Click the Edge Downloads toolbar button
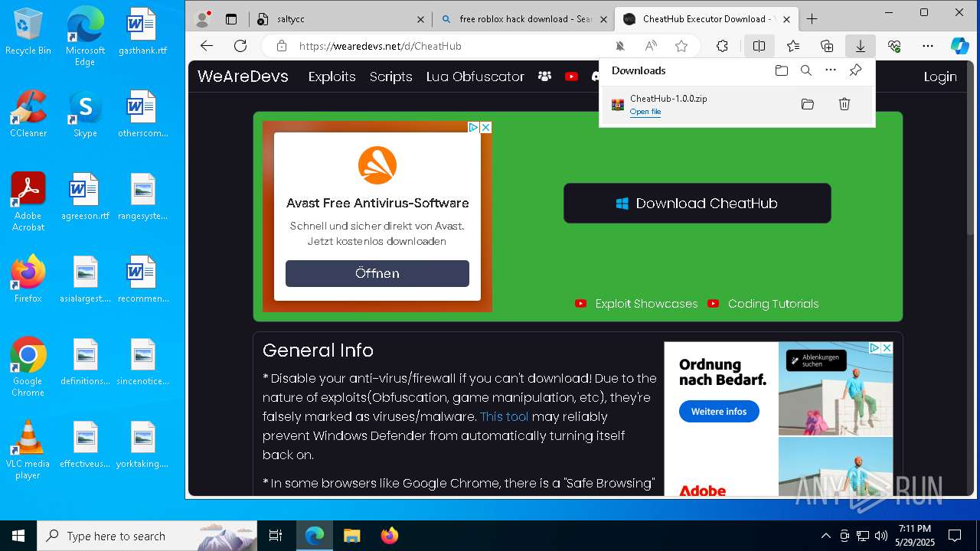This screenshot has height=551, width=980. (861, 46)
